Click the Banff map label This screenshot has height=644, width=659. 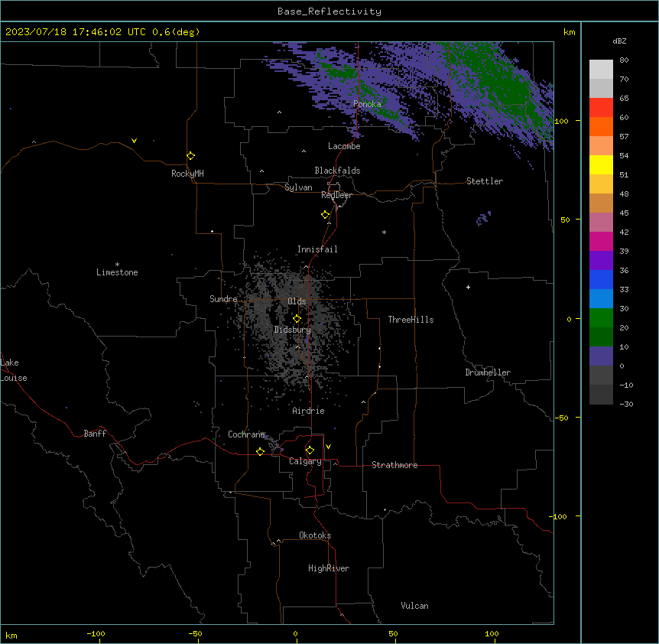[95, 434]
